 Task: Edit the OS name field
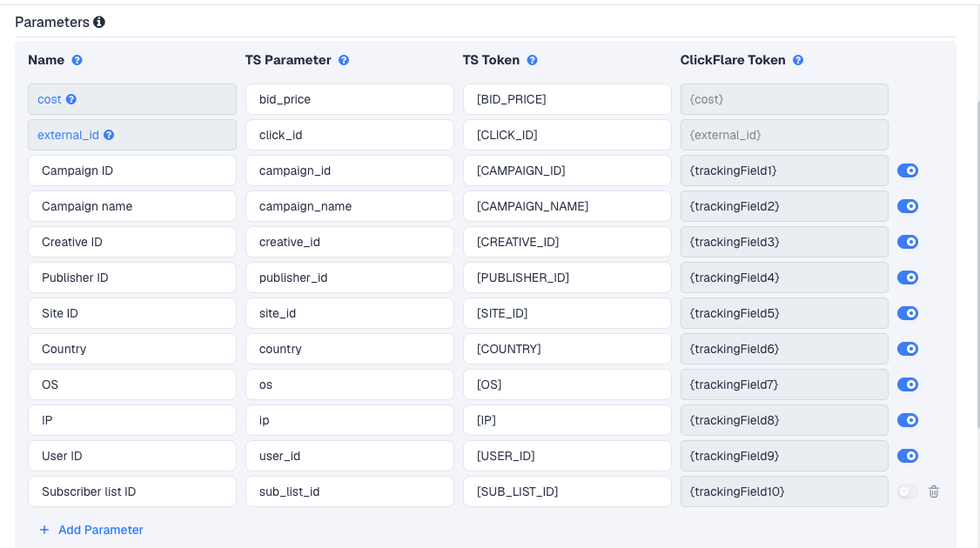(x=132, y=384)
